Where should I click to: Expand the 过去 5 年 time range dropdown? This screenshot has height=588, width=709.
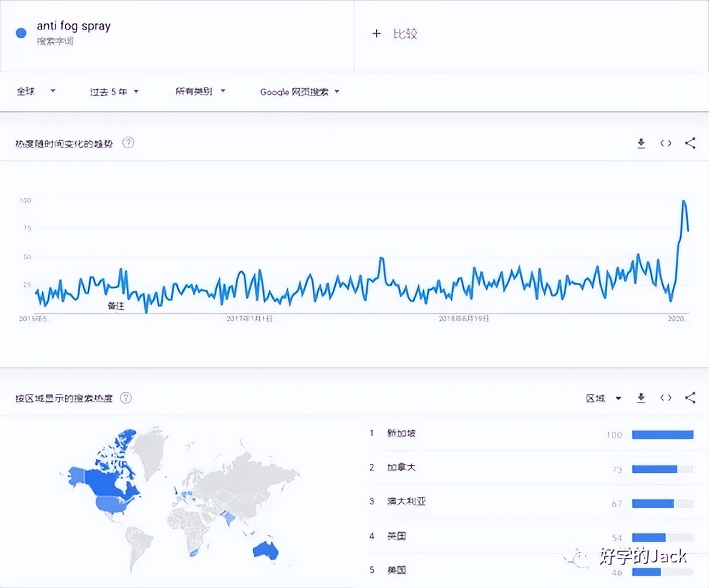coord(114,92)
